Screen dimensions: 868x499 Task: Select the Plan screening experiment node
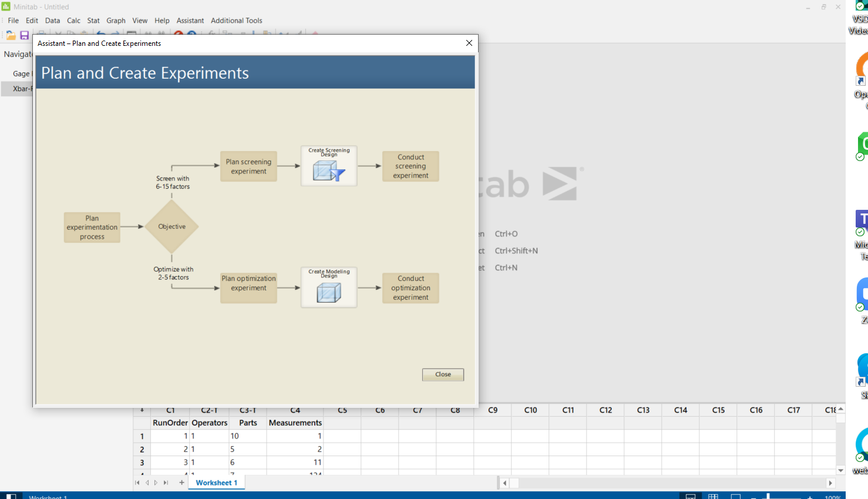(x=248, y=166)
